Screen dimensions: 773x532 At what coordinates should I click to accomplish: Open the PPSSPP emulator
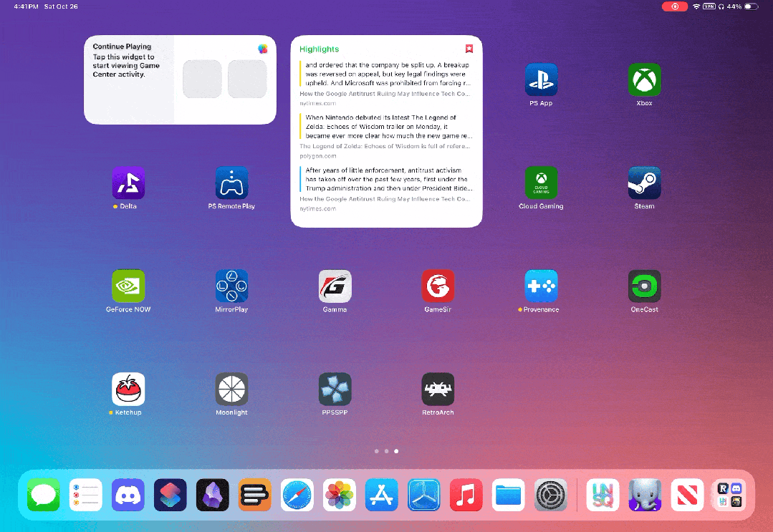(335, 389)
